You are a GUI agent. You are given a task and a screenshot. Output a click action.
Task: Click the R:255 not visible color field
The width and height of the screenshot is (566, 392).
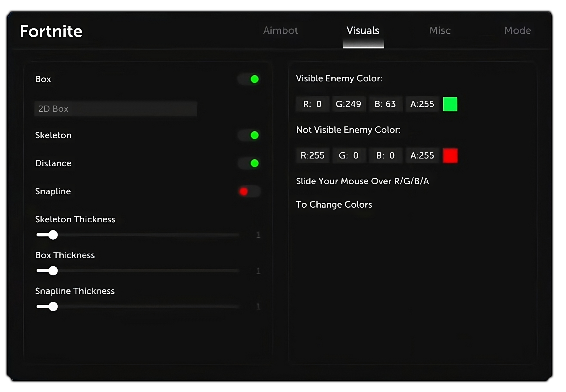pos(312,156)
